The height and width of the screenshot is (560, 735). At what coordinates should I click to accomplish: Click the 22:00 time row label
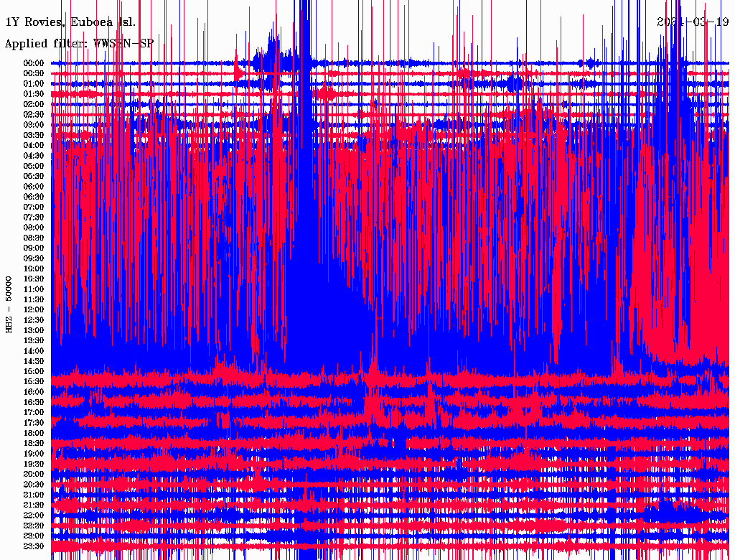(34, 515)
